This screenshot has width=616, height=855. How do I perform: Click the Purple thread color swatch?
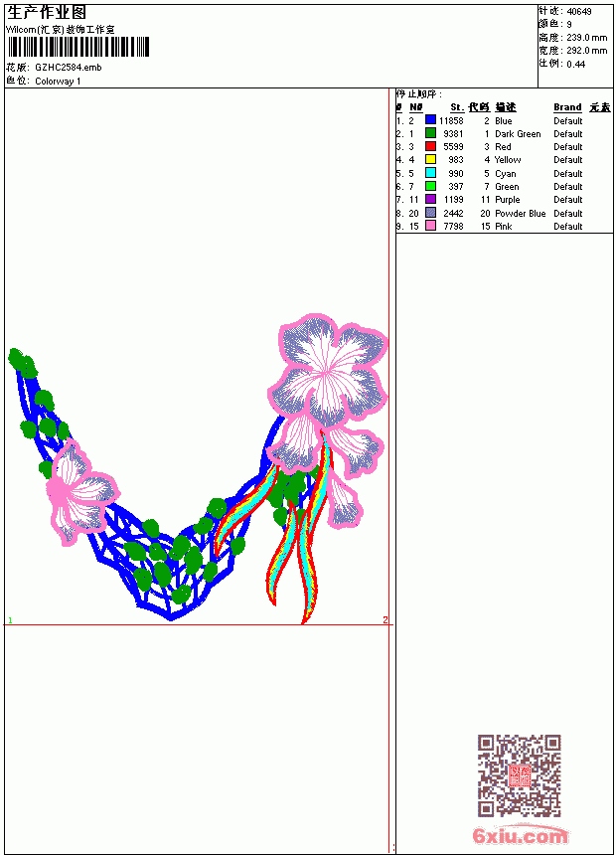(x=430, y=200)
